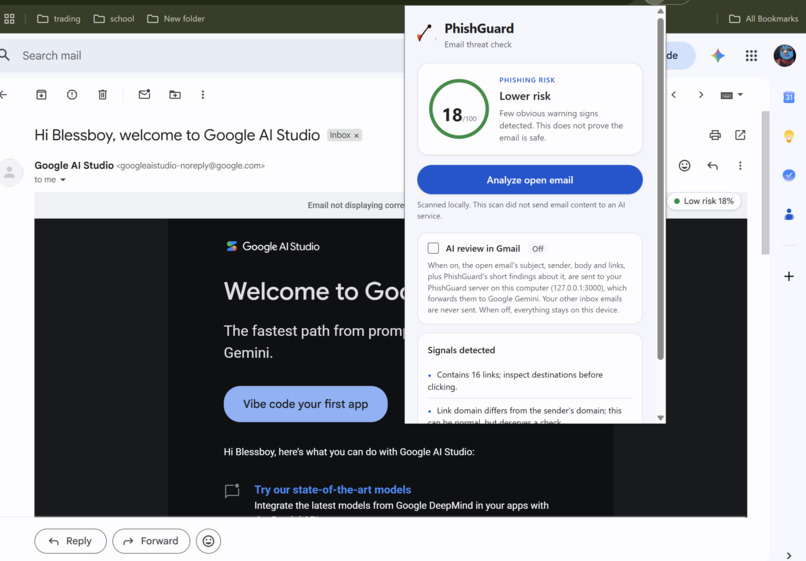Open Gemini sparkle icon
Image resolution: width=806 pixels, height=561 pixels.
click(x=718, y=56)
